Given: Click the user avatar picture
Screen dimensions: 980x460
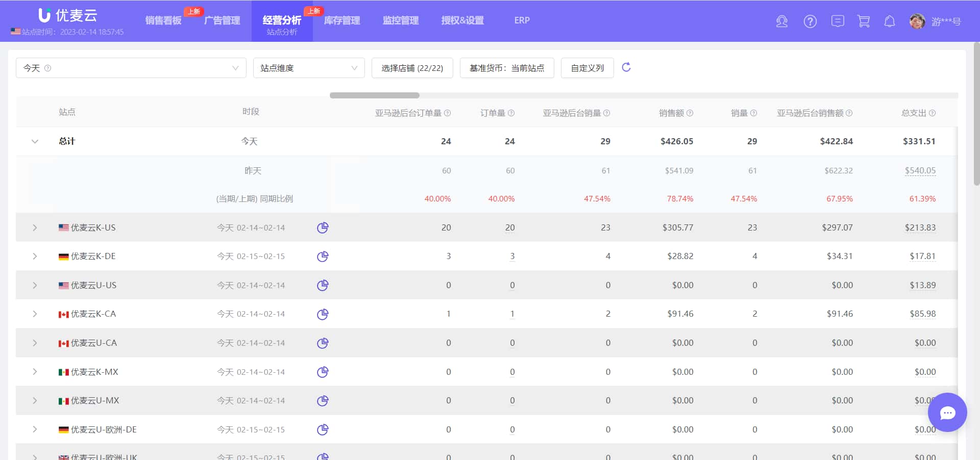Looking at the screenshot, I should point(917,21).
